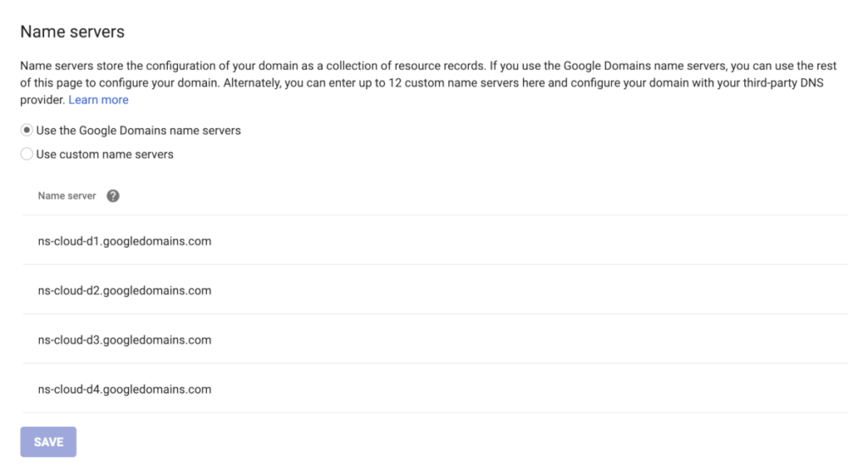Click ns-cloud-d4.googledomains.com entry
Image resolution: width=868 pixels, height=476 pixels.
tap(125, 389)
